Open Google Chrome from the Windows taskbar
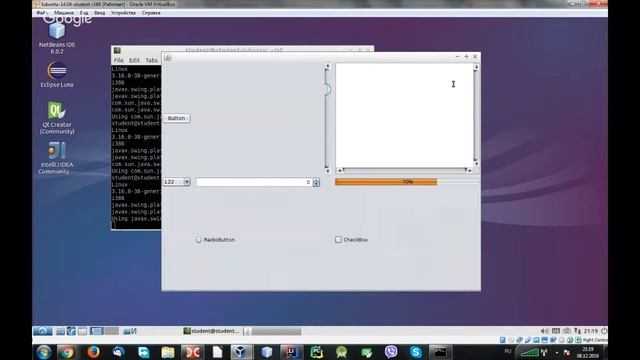The height and width of the screenshot is (360, 640). point(67,352)
